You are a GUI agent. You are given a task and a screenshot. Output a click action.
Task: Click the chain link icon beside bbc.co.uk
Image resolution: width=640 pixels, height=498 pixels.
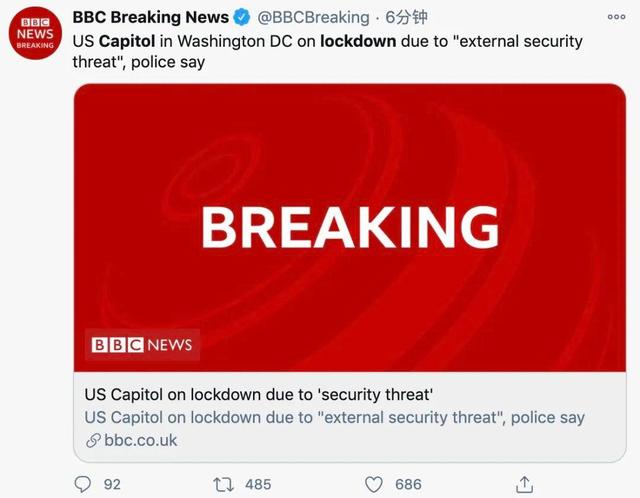93,440
